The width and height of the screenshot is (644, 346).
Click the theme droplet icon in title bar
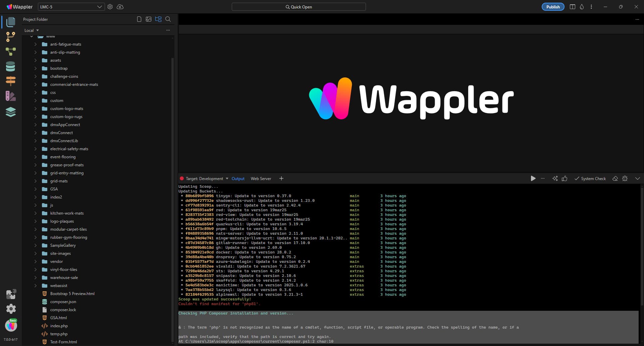pos(582,7)
